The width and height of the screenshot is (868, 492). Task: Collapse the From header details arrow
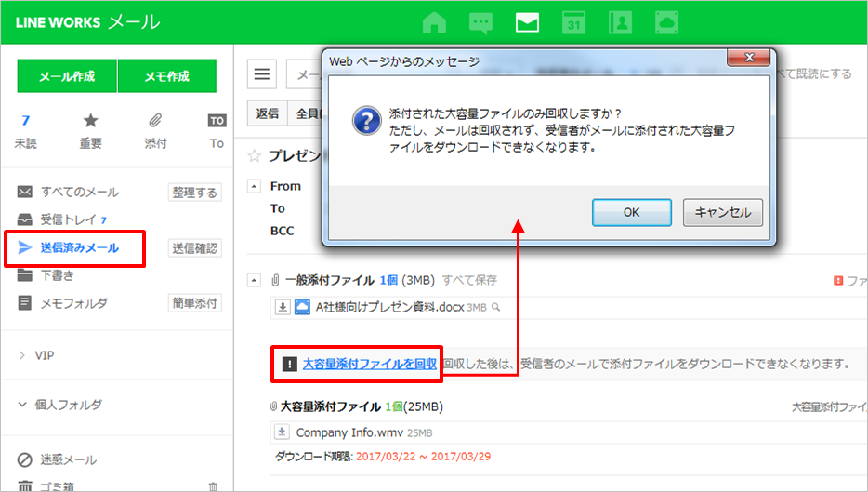(255, 186)
